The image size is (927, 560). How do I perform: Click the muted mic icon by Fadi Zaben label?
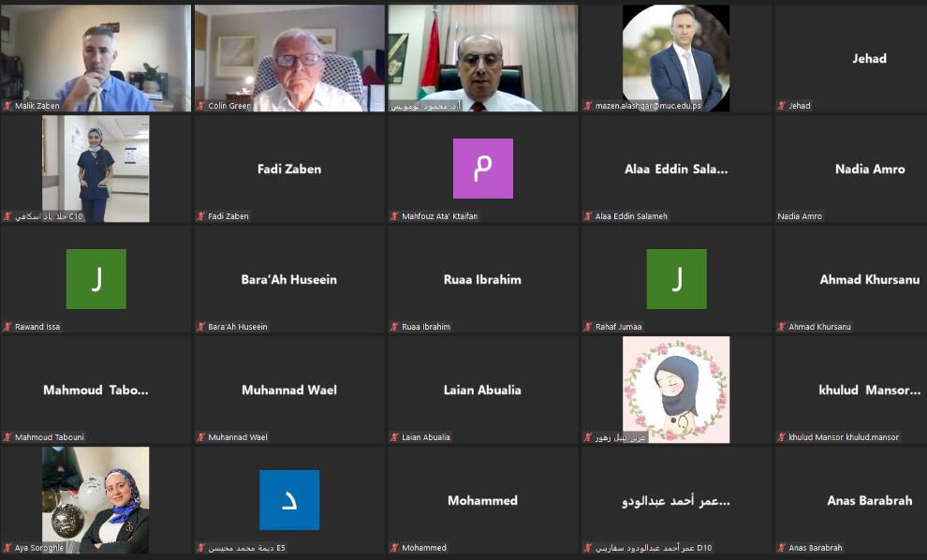201,216
